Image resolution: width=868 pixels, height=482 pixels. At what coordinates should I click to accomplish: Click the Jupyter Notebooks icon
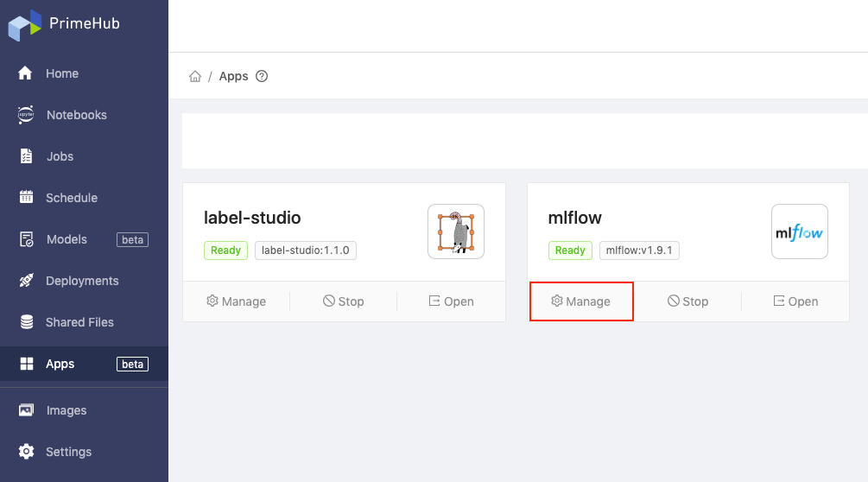(x=26, y=115)
